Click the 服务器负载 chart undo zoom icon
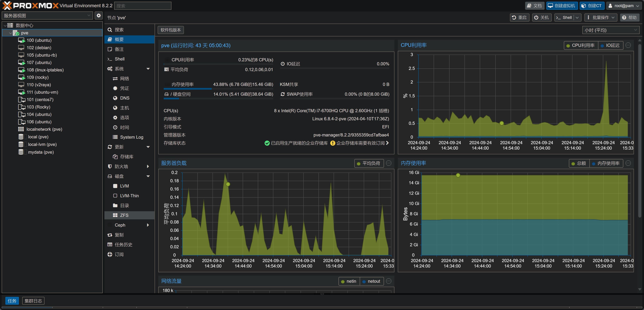This screenshot has height=310, width=644. coord(389,163)
